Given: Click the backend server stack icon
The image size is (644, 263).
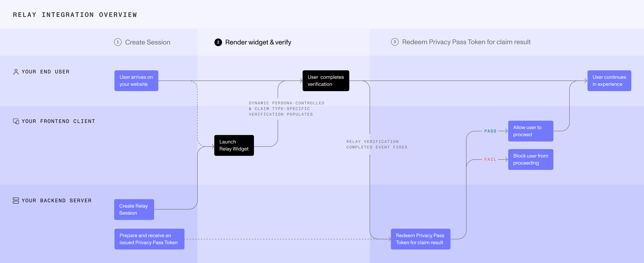Looking at the screenshot, I should coord(16,201).
